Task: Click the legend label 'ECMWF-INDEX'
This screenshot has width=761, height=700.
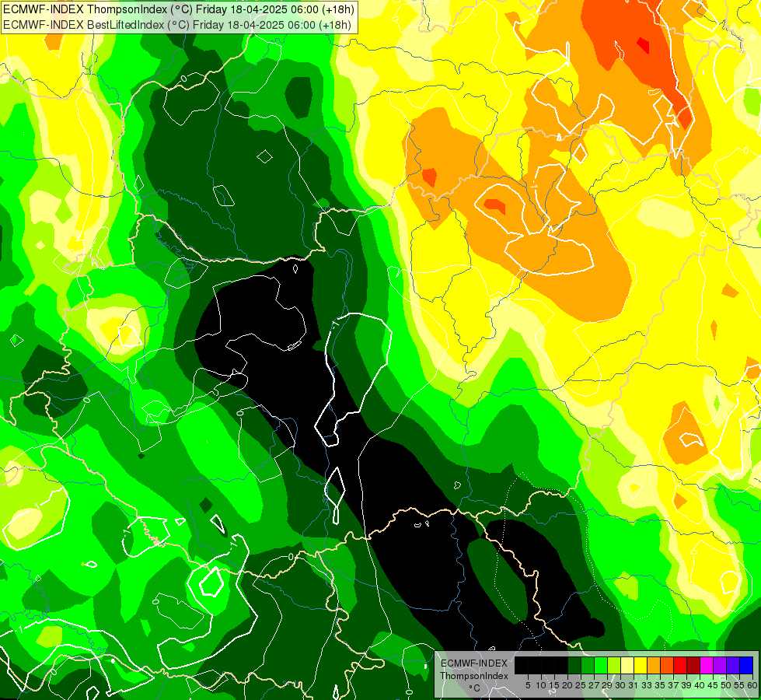Action: (474, 663)
